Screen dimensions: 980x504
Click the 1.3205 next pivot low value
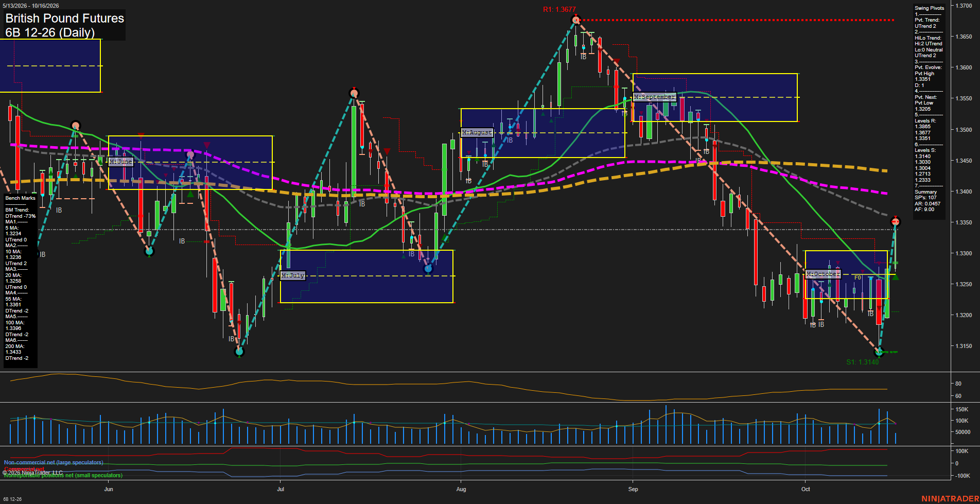[922, 109]
